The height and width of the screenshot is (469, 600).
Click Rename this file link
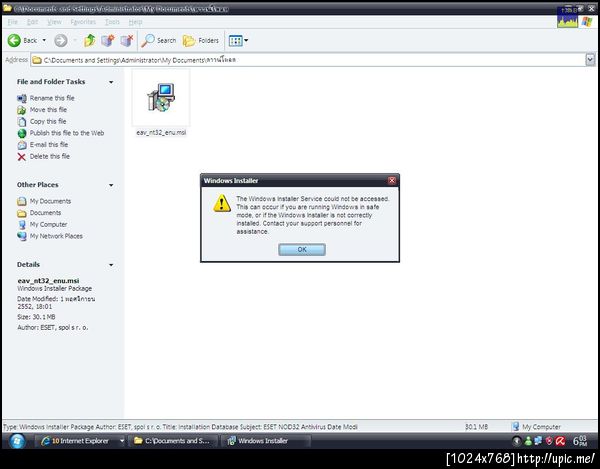point(52,98)
